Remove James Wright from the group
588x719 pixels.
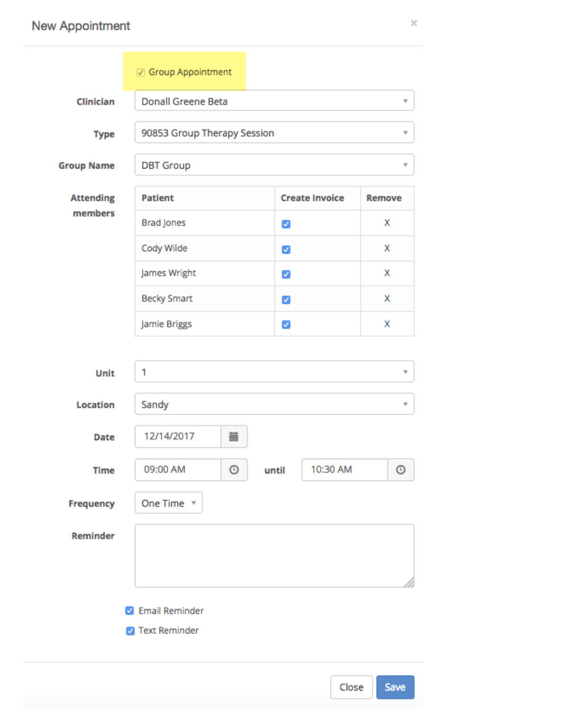[387, 273]
